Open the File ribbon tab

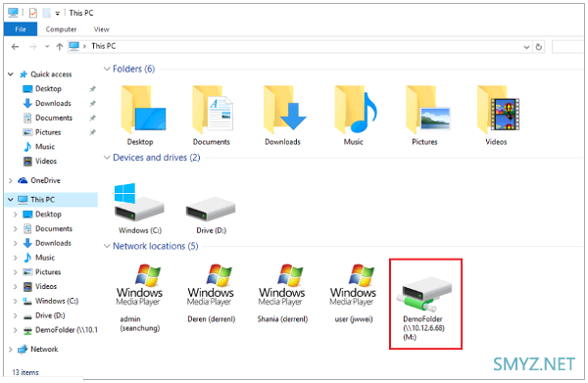tap(21, 29)
